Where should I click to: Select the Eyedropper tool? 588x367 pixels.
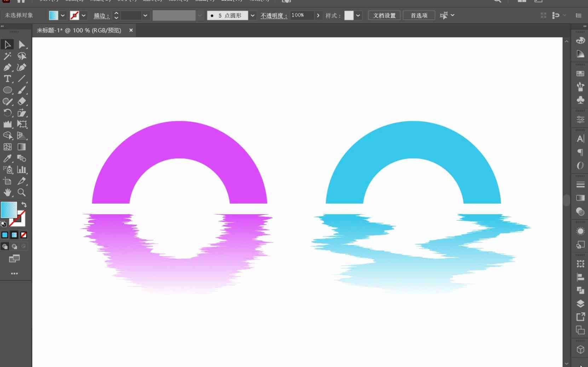(7, 158)
